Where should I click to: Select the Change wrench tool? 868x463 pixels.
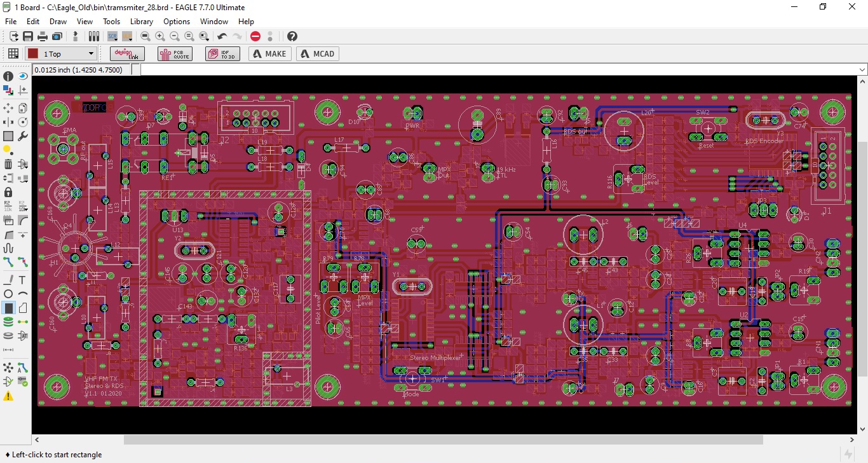click(x=23, y=136)
